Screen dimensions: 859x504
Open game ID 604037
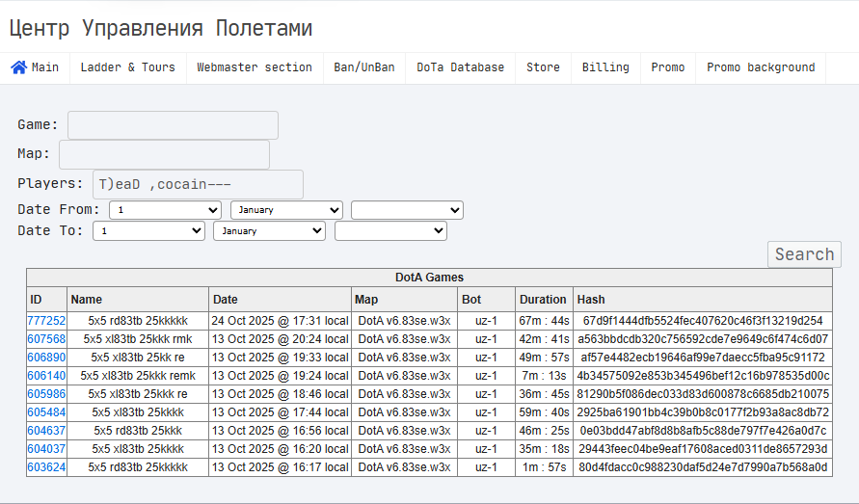(46, 449)
